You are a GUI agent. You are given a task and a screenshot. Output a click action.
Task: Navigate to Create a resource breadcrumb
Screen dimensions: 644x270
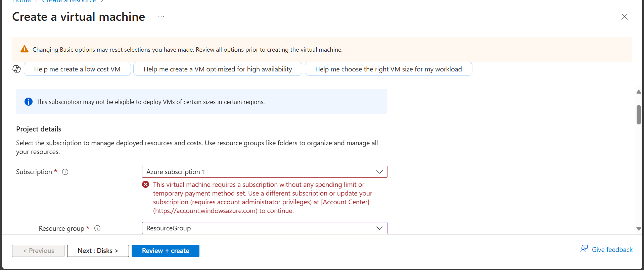(x=69, y=1)
